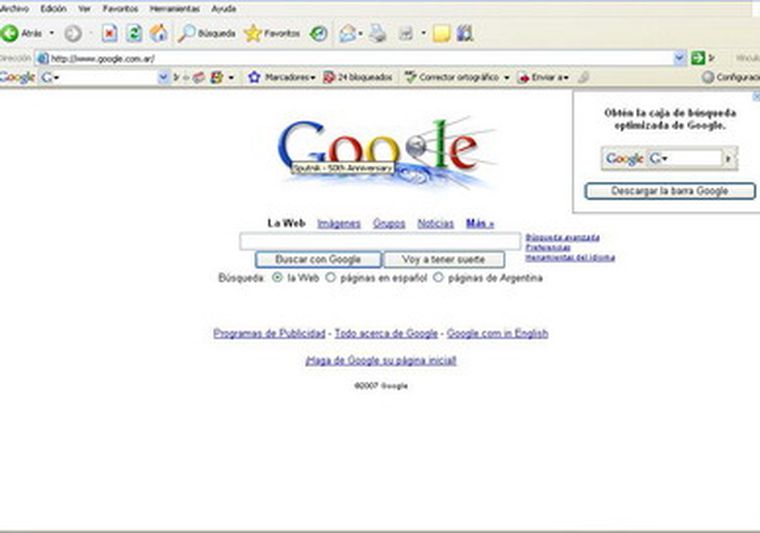Screen dimensions: 760x533
Task: Click Corrector ortográfico spell check
Action: click(x=451, y=77)
